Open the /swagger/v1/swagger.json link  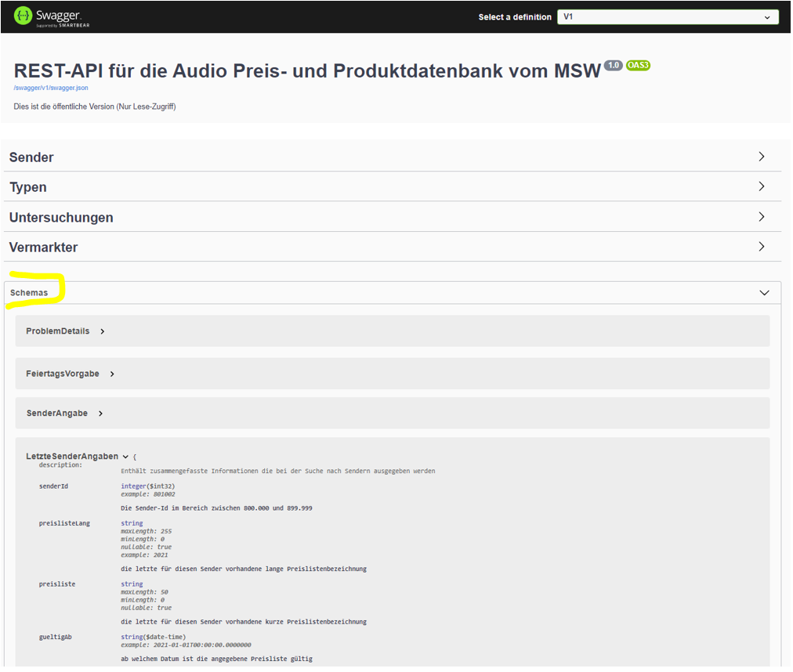[x=50, y=88]
